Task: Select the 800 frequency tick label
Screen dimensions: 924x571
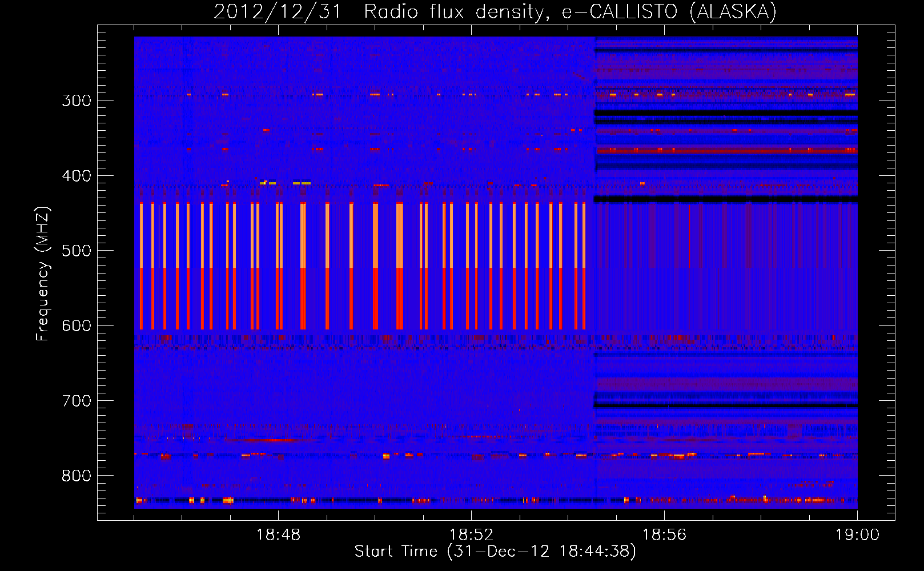Action: (77, 476)
